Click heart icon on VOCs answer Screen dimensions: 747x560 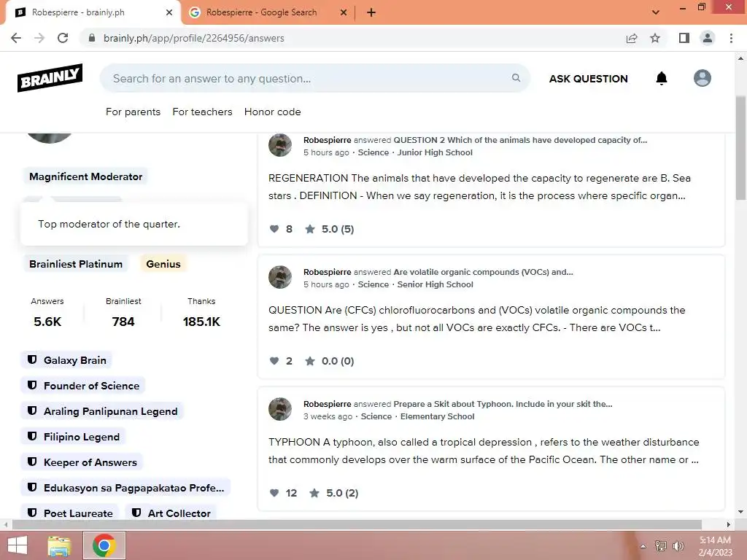(274, 361)
